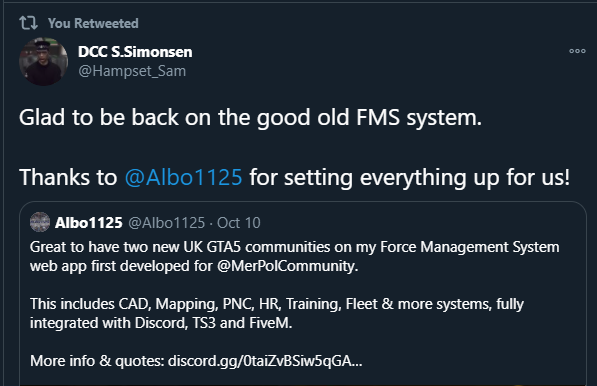The height and width of the screenshot is (386, 597).
Task: Open the bold Albo1125 name in the quoted tweet
Action: pos(89,223)
